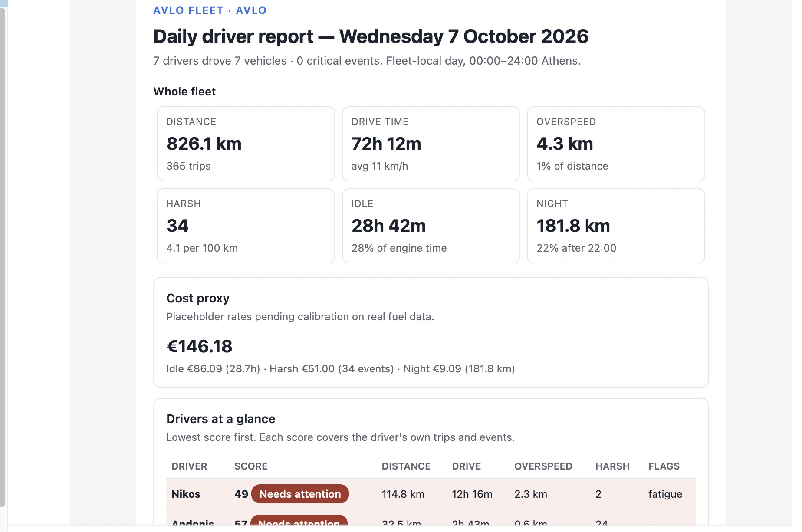Click Nikos's harsh count 2 cell

pyautogui.click(x=598, y=494)
